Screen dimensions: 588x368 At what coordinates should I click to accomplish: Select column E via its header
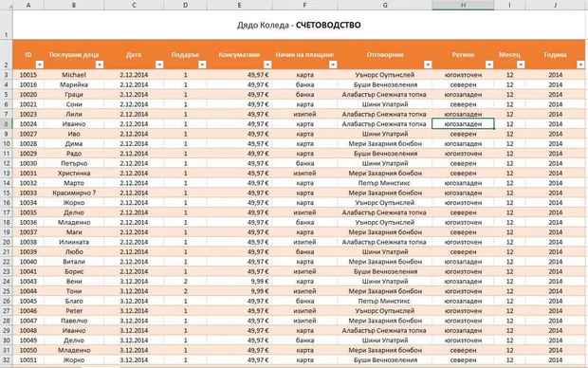(x=239, y=5)
